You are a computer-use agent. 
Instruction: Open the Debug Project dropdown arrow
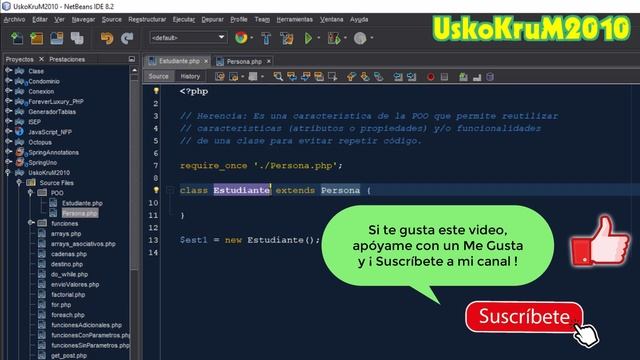point(345,38)
